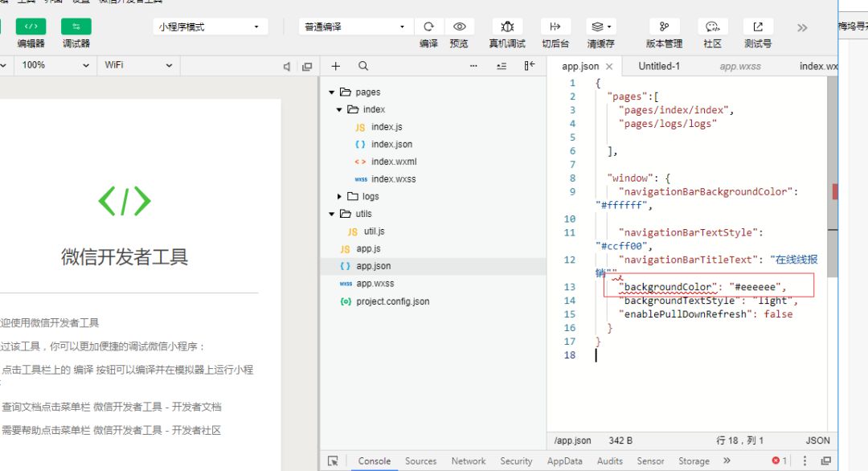Image resolution: width=868 pixels, height=471 pixels.
Task: Collapse the utils folder
Action: (x=332, y=214)
